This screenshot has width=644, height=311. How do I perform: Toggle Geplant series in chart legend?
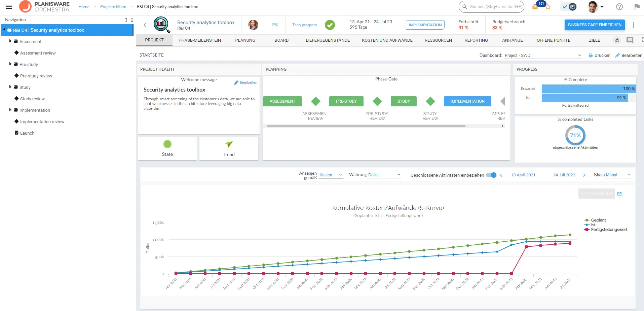(x=598, y=220)
